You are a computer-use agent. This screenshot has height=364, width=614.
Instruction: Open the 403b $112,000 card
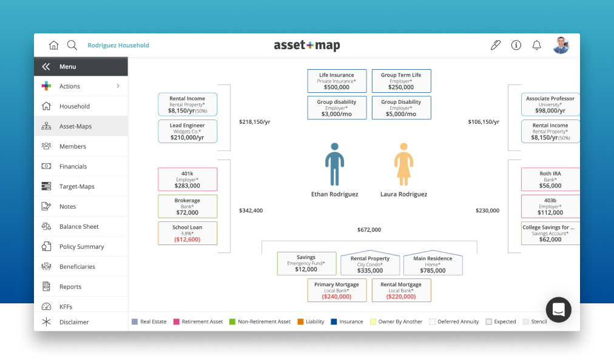coord(550,206)
